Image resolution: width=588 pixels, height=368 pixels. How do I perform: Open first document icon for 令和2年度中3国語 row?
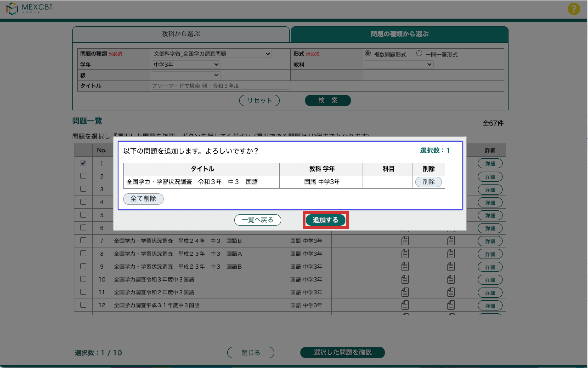tap(405, 292)
